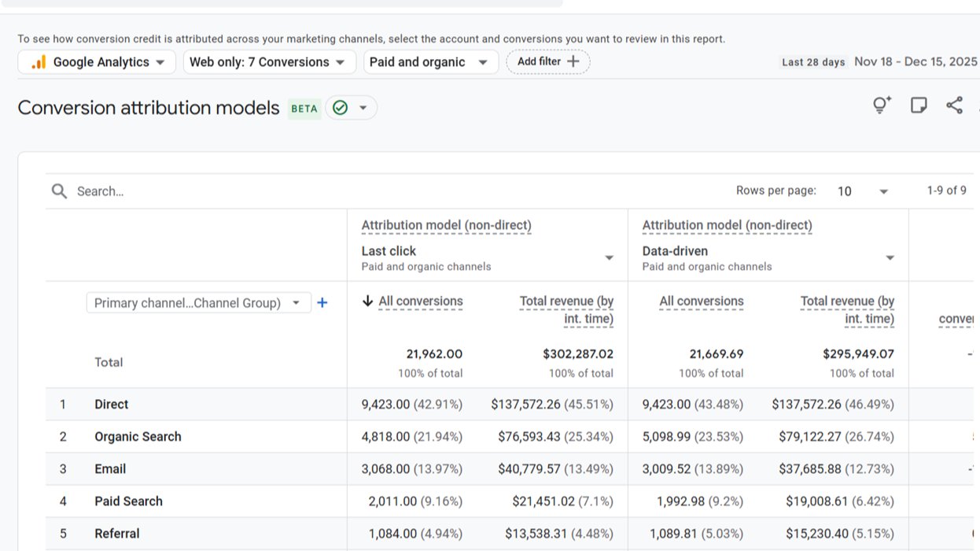Screen dimensions: 980x551
Task: Select the BETA label on the report title
Action: [304, 109]
